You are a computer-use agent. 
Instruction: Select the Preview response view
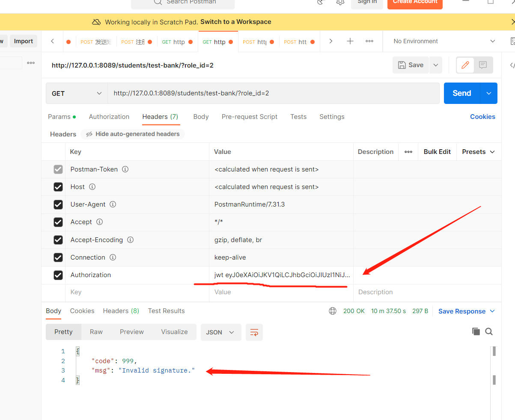[132, 332]
